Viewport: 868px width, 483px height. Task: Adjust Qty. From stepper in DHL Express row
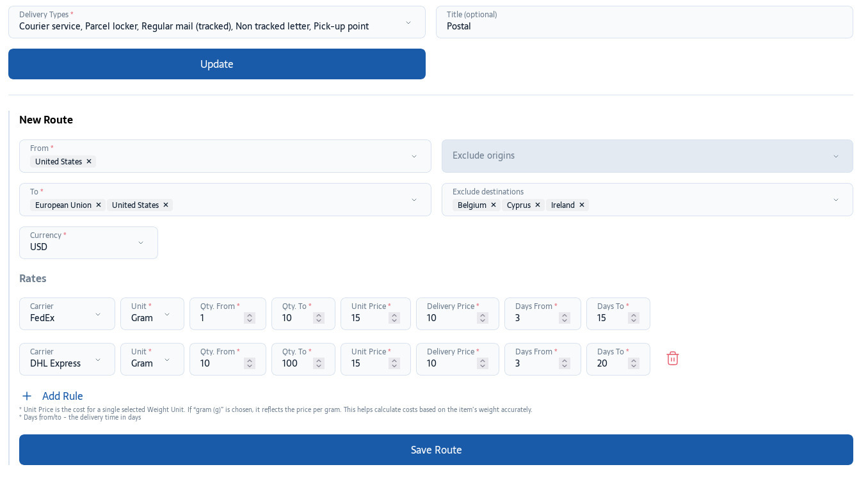250,363
